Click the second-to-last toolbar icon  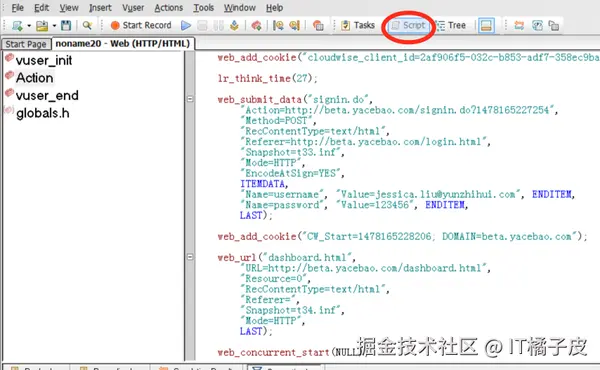[x=537, y=26]
